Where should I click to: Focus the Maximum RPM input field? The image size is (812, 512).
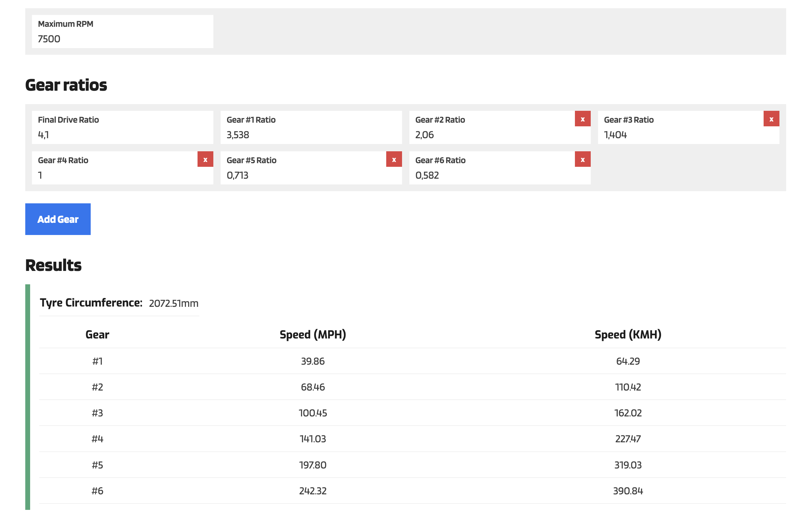coord(122,39)
